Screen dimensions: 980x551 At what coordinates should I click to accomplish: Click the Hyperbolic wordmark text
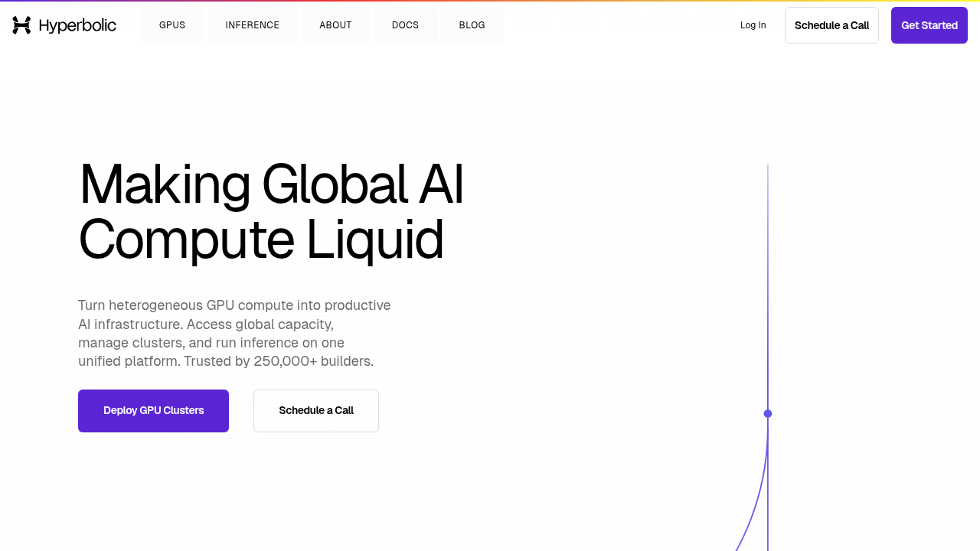pos(77,26)
